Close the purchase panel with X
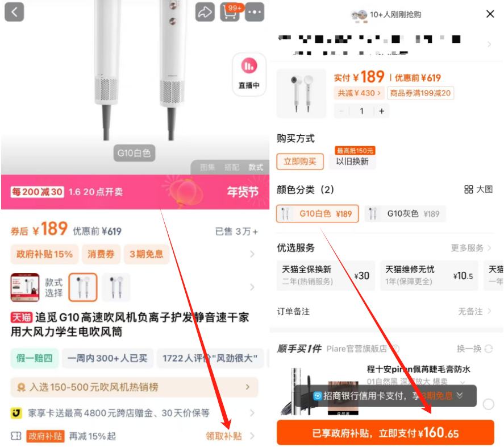Screen dimensions: 504x447 point(490,14)
